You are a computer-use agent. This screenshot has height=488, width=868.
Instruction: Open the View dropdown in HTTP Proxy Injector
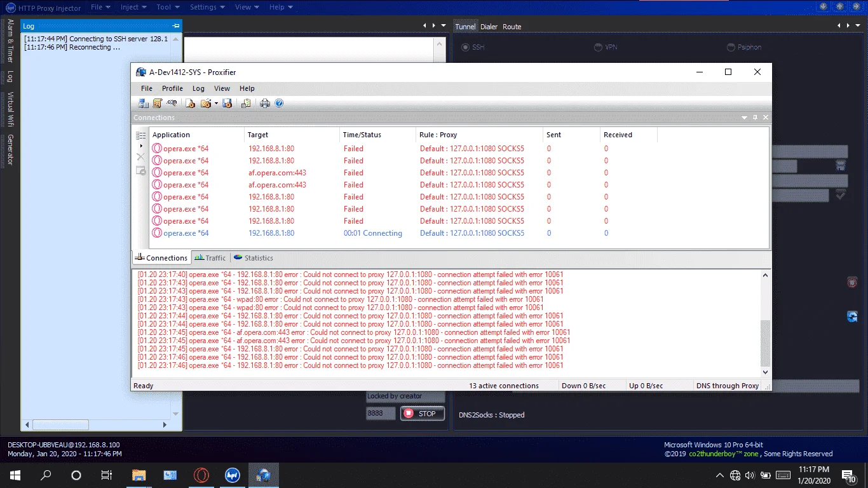coord(247,7)
